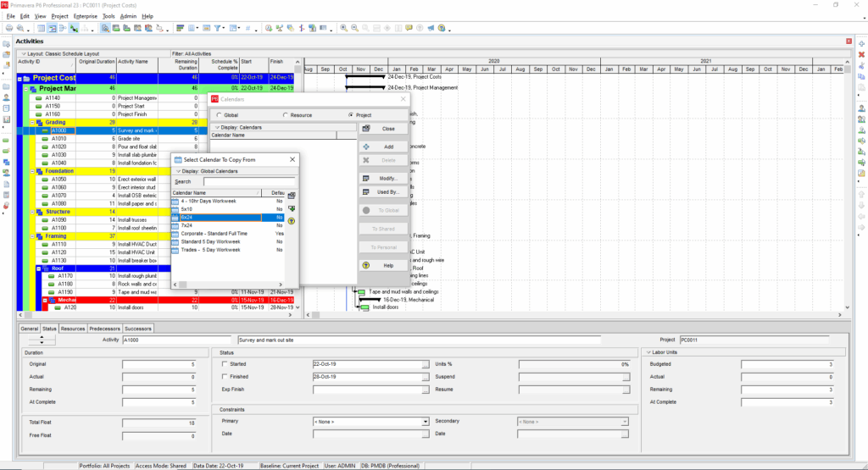Screen dimensions: 868x470
Task: Open the Primary constraint dropdown
Action: (x=426, y=422)
